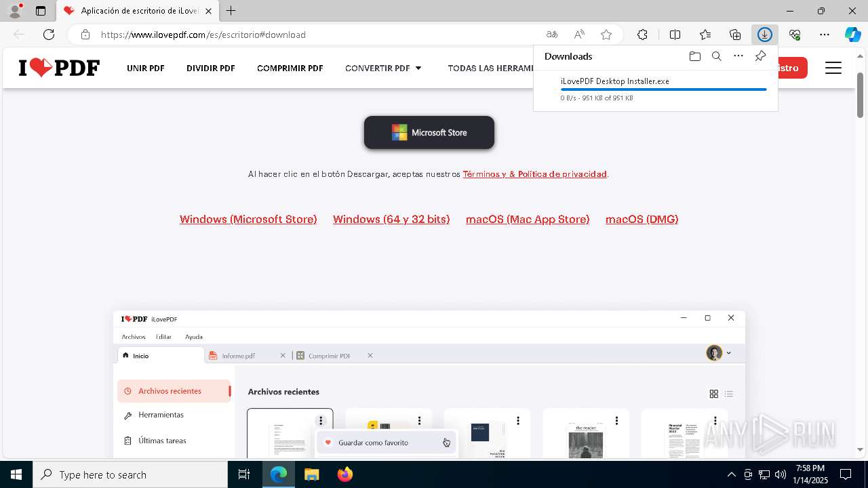The image size is (868, 488).
Task: Open Collections icon
Action: tap(735, 35)
